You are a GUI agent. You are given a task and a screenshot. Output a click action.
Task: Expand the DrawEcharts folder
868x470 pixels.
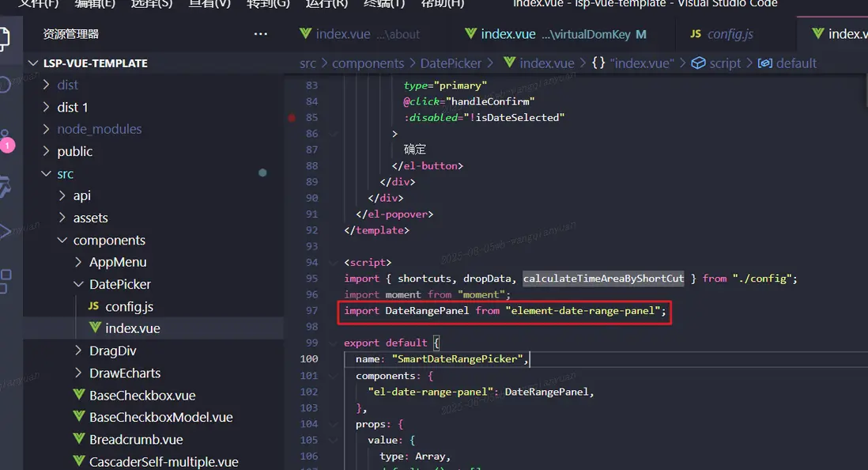pyautogui.click(x=78, y=373)
